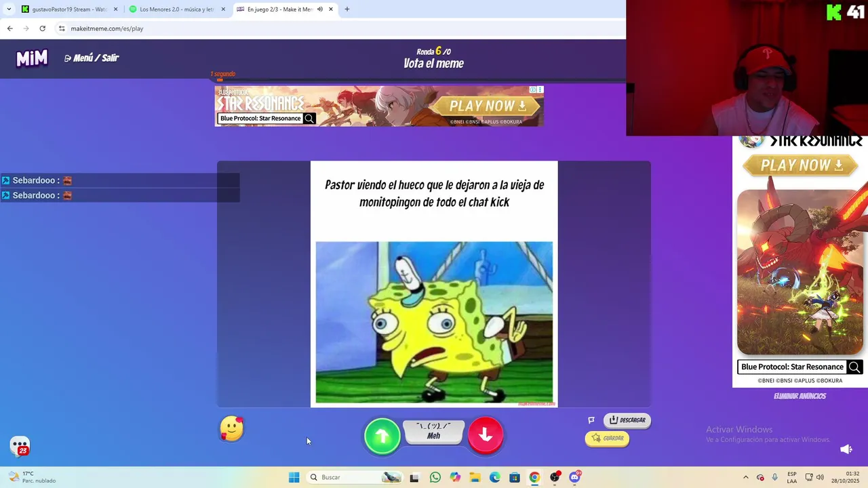This screenshot has width=868, height=488.
Task: Upvote the meme with the green arrow
Action: tap(382, 436)
